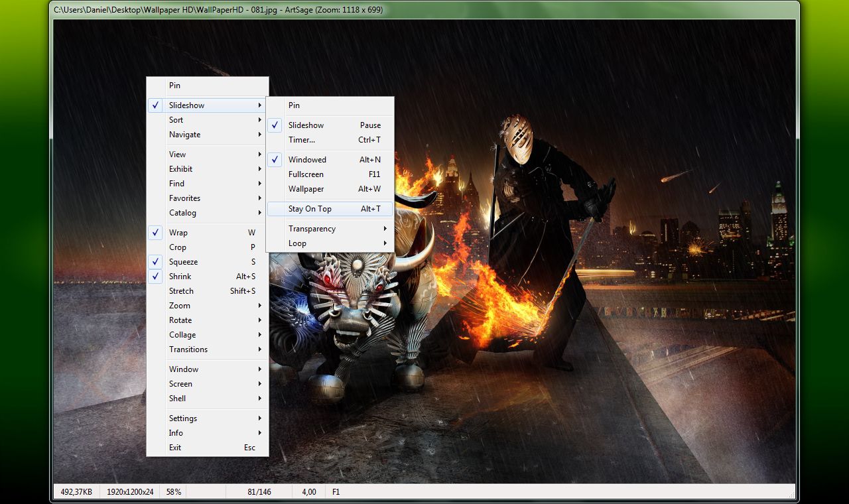Open the Exhibit submenu

208,169
